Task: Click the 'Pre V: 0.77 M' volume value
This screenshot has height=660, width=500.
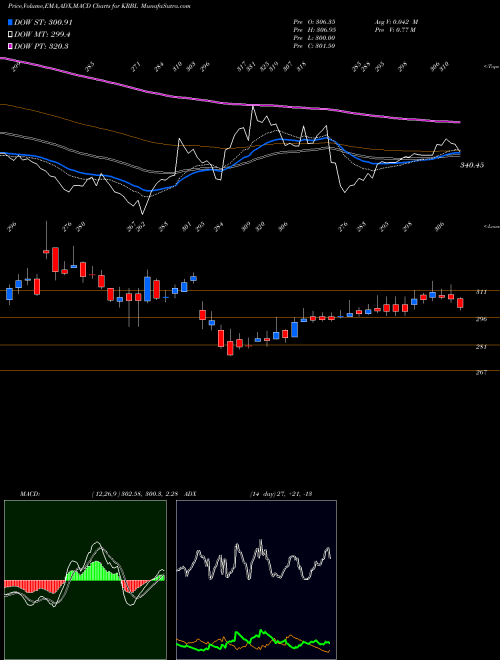Action: [x=395, y=30]
